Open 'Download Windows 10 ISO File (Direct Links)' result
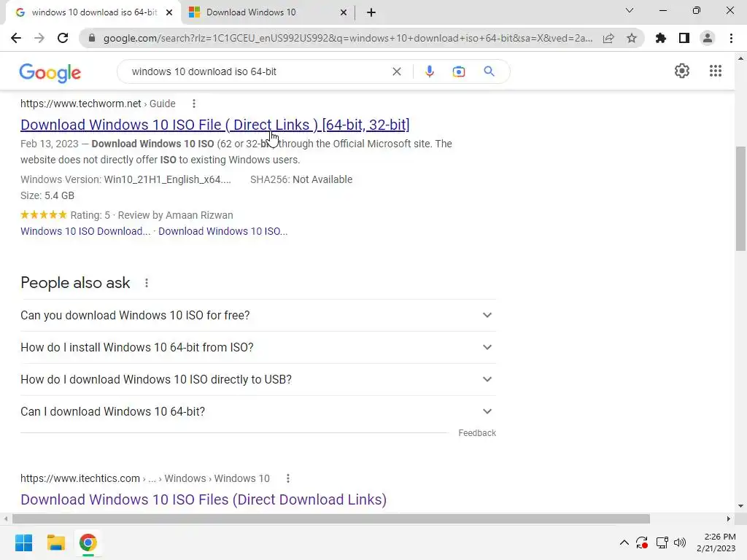Image resolution: width=747 pixels, height=560 pixels. [215, 125]
